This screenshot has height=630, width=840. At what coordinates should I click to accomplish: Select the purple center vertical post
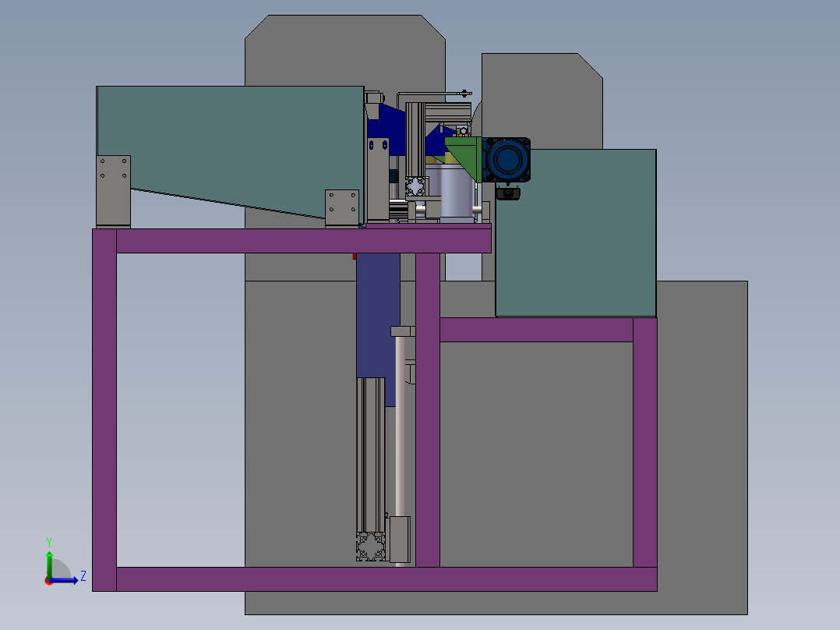[428, 410]
